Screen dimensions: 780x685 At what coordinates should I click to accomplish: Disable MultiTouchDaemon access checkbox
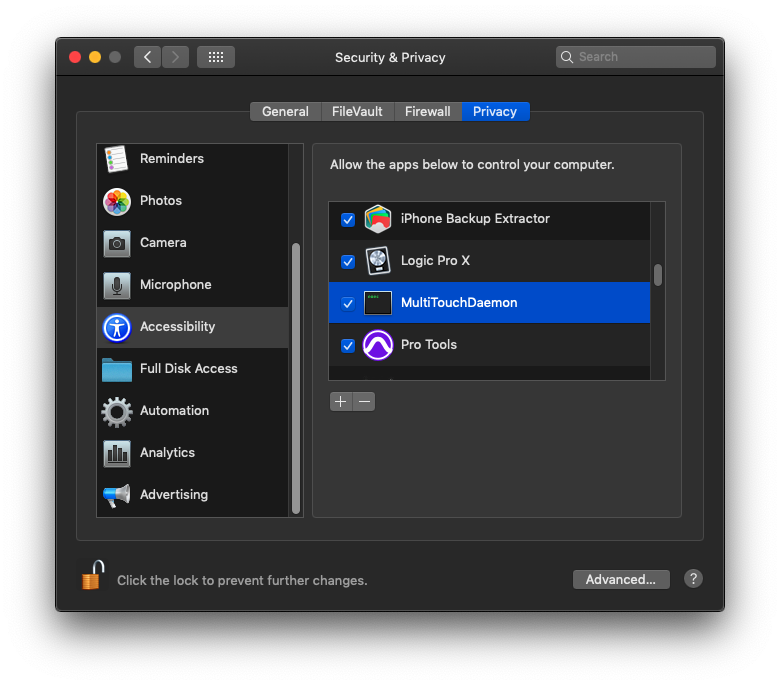348,303
